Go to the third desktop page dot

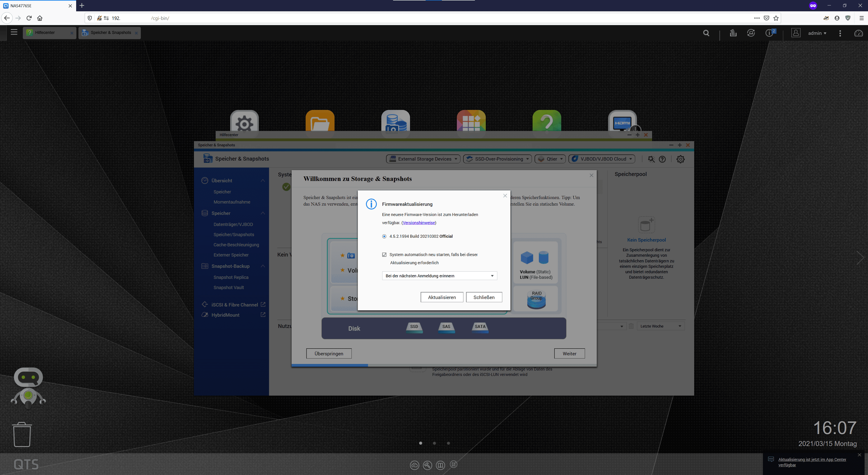pos(448,443)
